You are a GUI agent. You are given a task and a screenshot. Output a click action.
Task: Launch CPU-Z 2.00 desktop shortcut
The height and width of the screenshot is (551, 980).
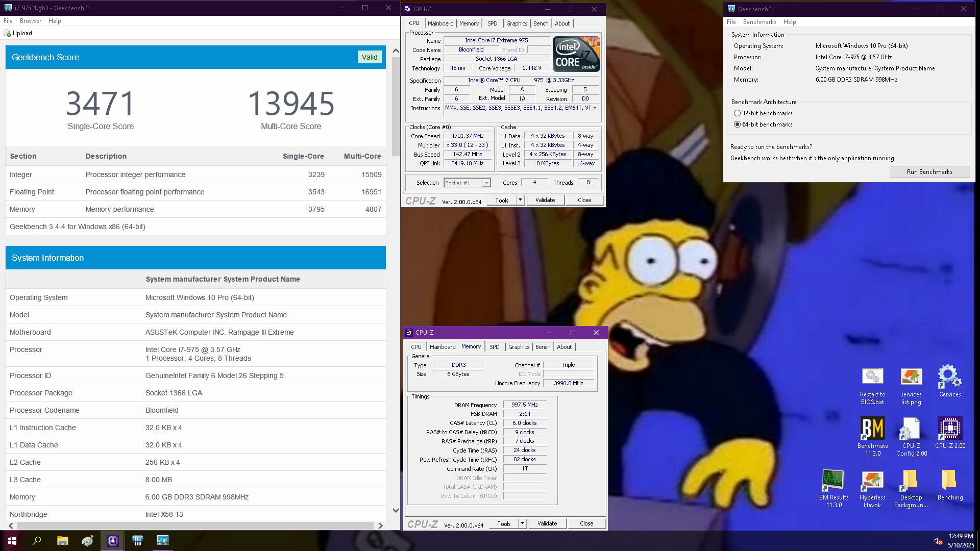[950, 433]
